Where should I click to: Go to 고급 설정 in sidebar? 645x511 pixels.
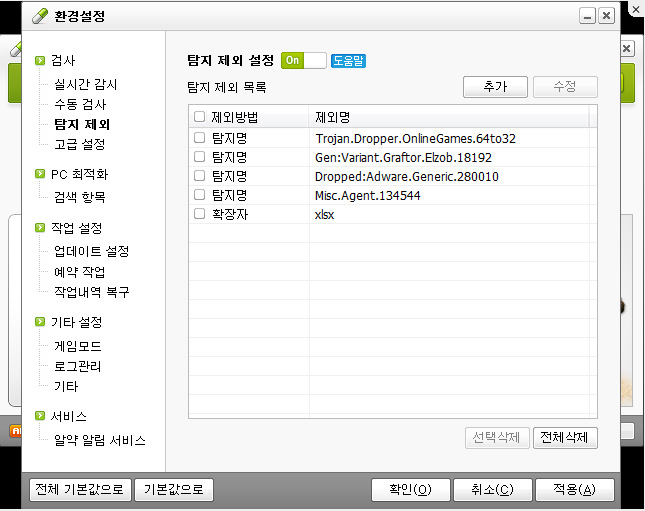click(x=79, y=144)
